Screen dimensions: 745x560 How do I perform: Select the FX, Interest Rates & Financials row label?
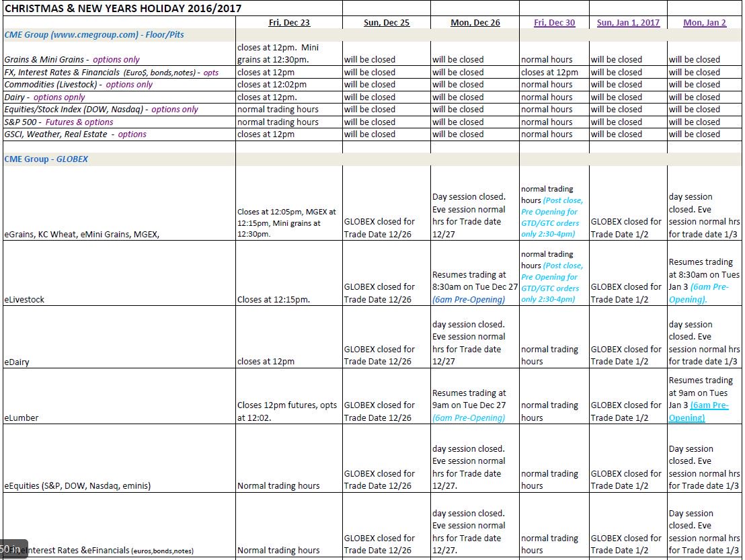point(111,72)
